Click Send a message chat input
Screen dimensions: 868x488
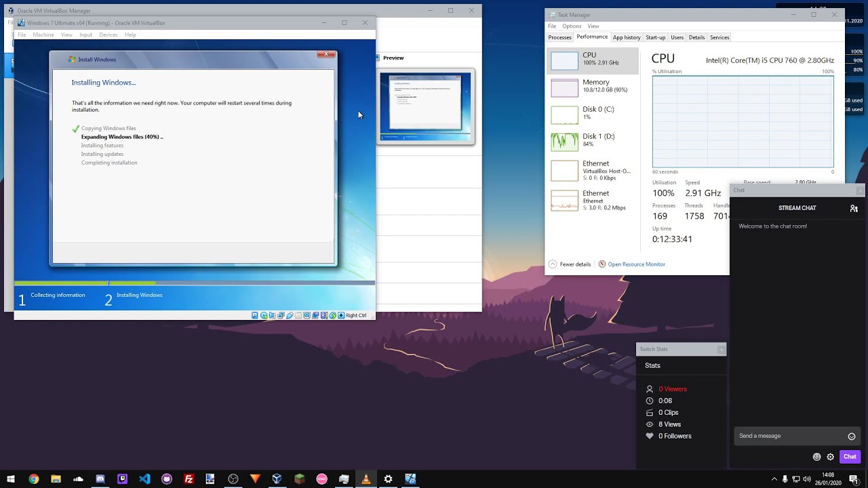tap(791, 436)
